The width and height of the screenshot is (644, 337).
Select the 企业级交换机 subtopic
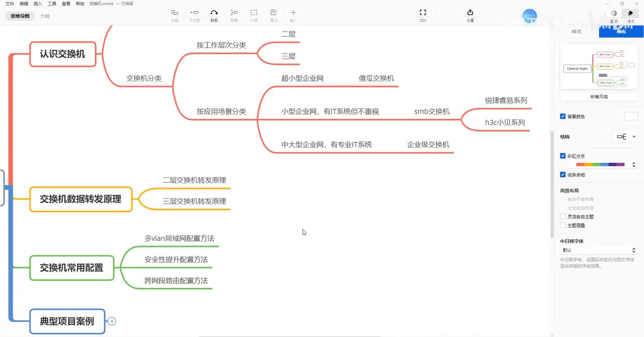(428, 144)
